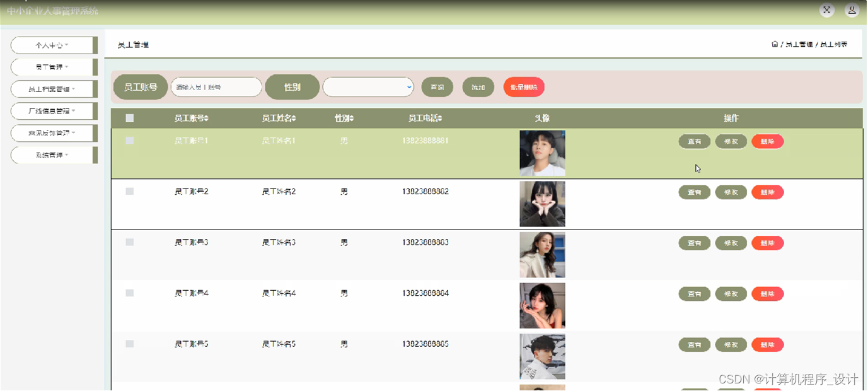Sort by 员工姓名 column sort arrows
This screenshot has width=868, height=391.
pos(294,119)
